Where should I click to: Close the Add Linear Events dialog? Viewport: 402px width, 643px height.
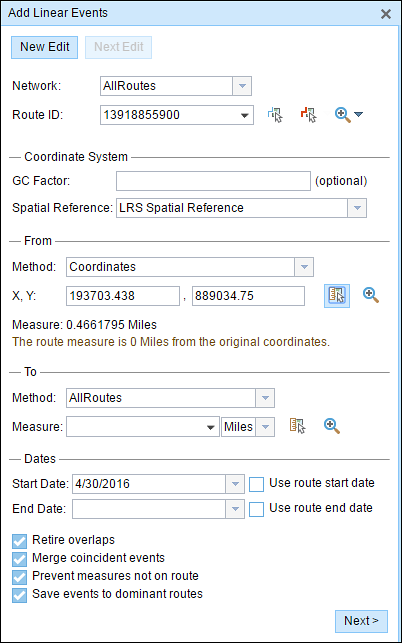[386, 14]
